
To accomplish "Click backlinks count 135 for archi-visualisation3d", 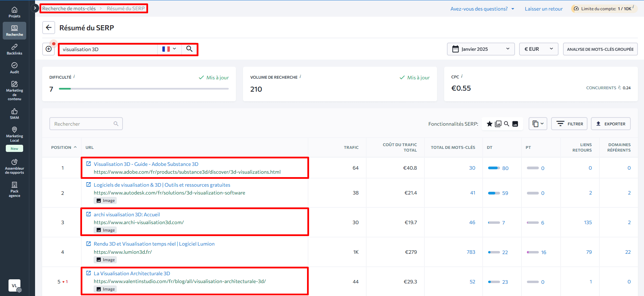I will click(588, 222).
